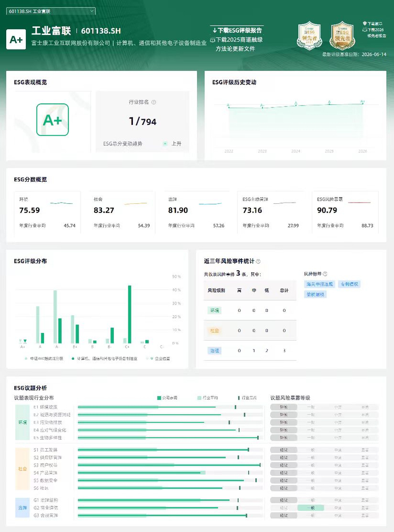This screenshot has height=532, width=394.
Task: Toggle the 企业位置 legend marker
Action: click(158, 359)
